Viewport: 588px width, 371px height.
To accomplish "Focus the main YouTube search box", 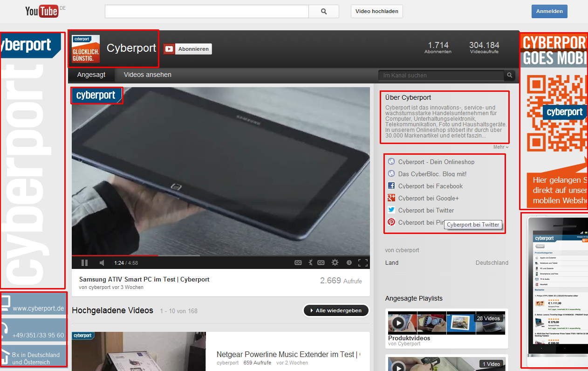I will click(x=207, y=11).
